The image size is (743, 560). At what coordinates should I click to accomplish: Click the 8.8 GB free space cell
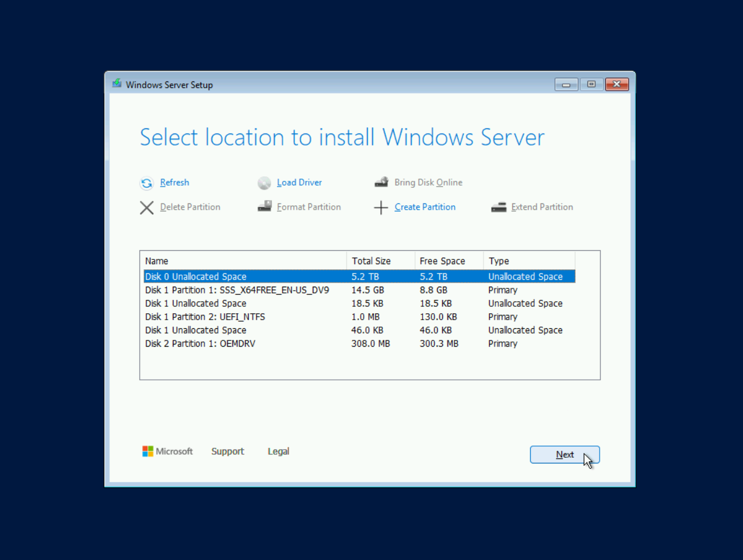(x=434, y=290)
